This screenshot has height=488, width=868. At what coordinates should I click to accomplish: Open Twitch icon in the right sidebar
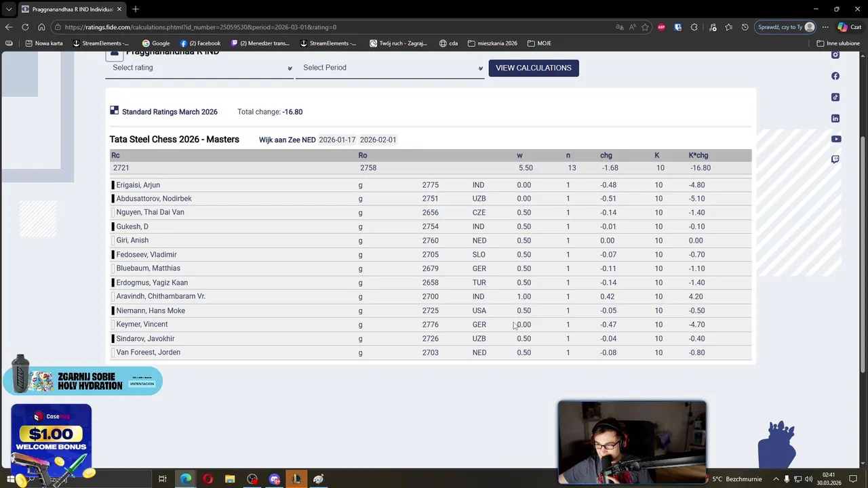835,160
